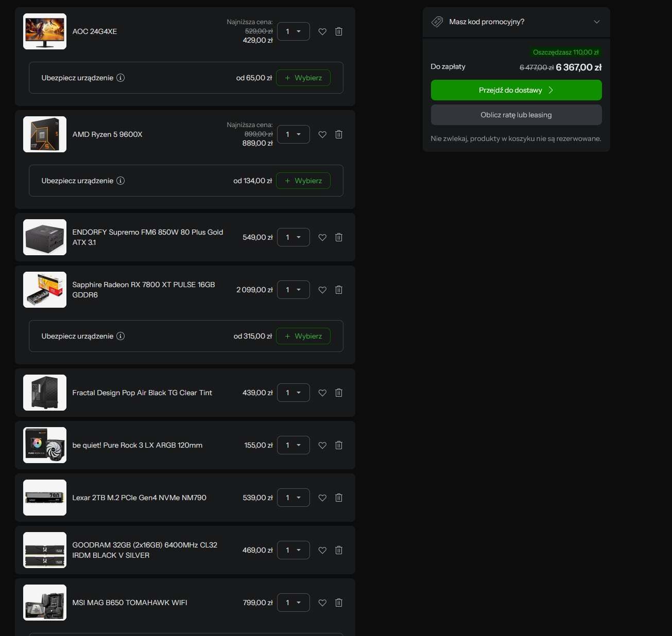The image size is (672, 636).
Task: Open AMD Ryzen 5 9600X product link
Action: coord(107,134)
